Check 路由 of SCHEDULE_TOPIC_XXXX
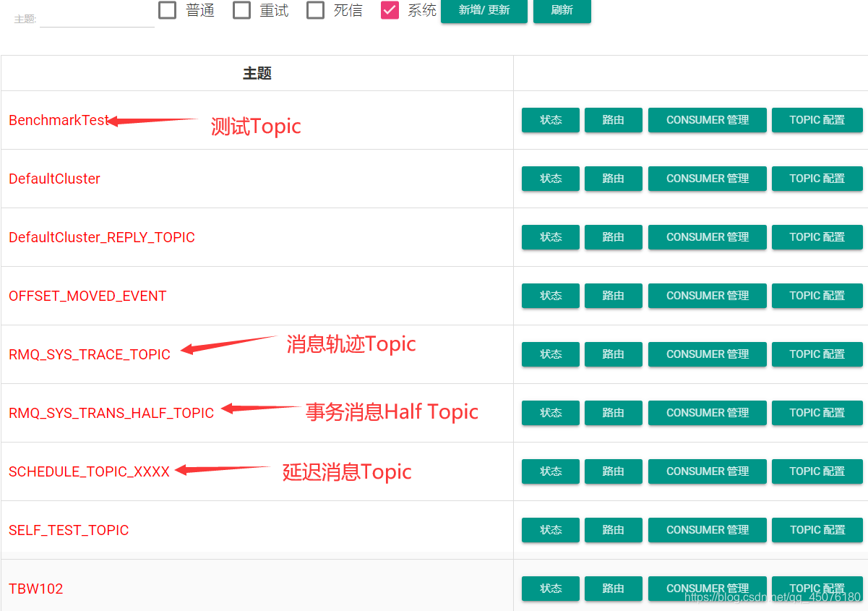This screenshot has width=868, height=611. (x=614, y=471)
